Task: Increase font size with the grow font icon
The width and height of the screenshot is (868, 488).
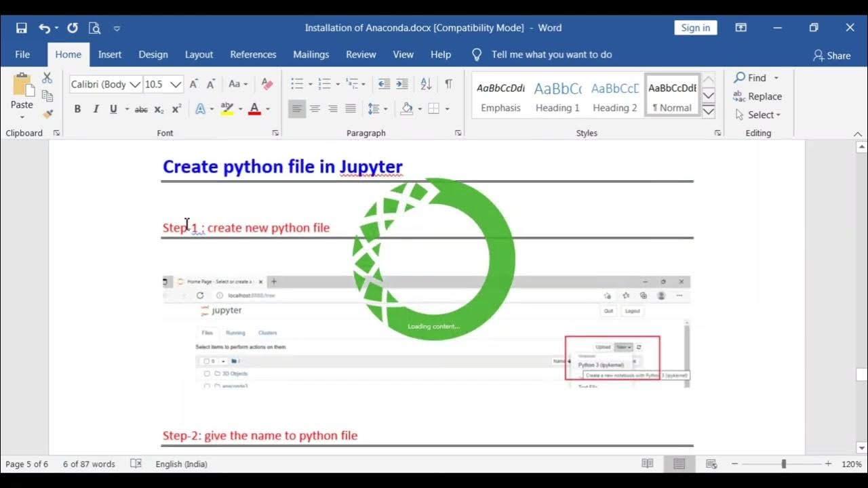Action: pos(194,84)
